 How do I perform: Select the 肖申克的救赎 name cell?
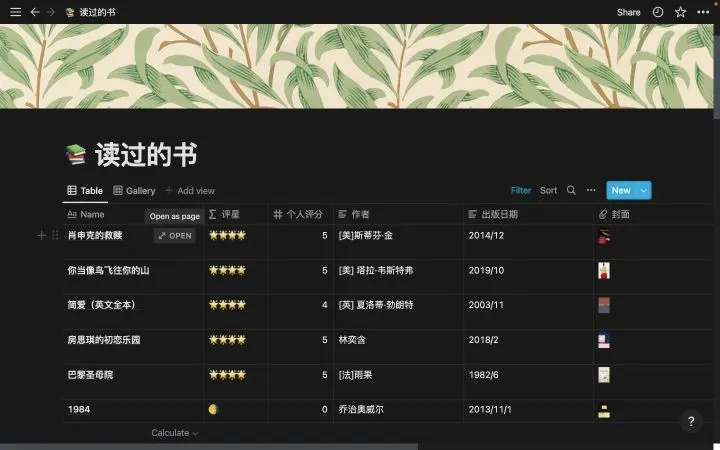click(x=133, y=242)
